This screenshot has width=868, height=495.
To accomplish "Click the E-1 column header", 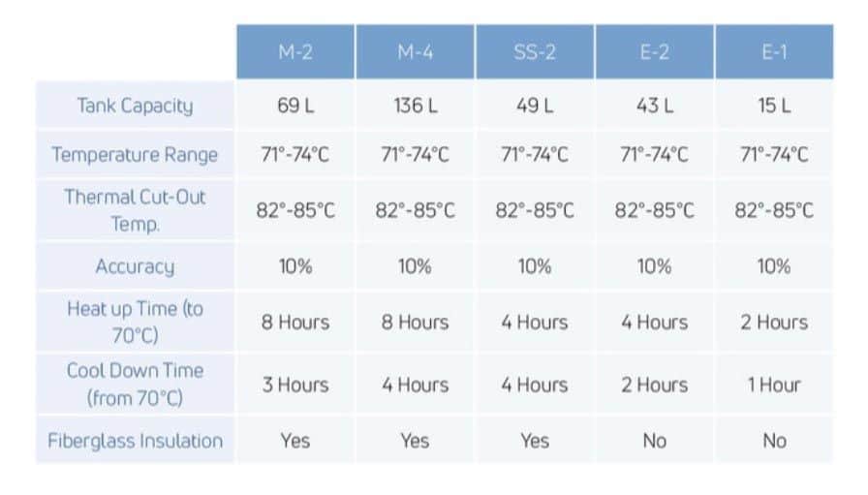I will coord(774,52).
